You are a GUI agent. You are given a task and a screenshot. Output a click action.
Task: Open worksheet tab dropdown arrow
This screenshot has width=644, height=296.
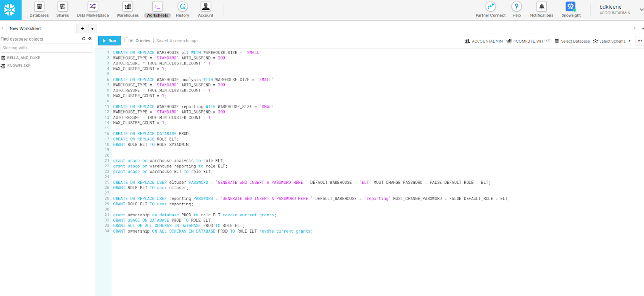(92, 29)
